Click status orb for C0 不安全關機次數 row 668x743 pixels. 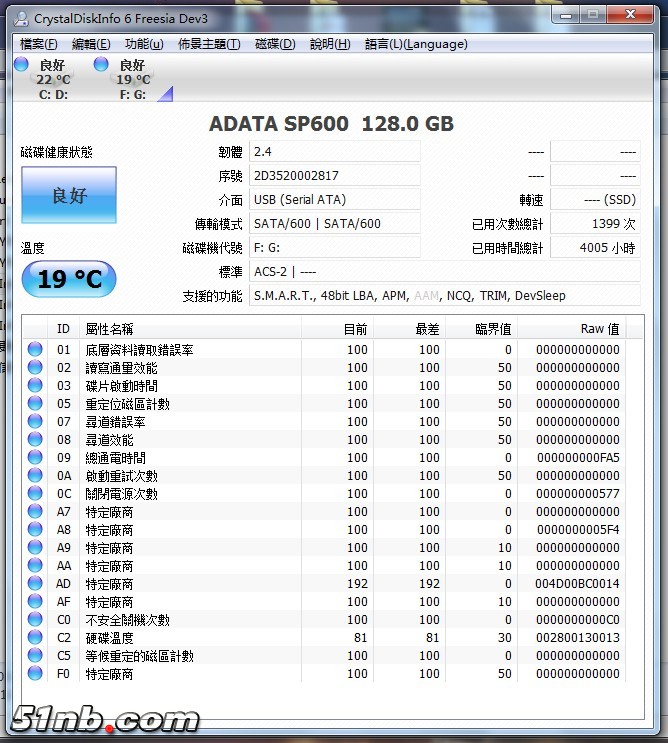[35, 620]
